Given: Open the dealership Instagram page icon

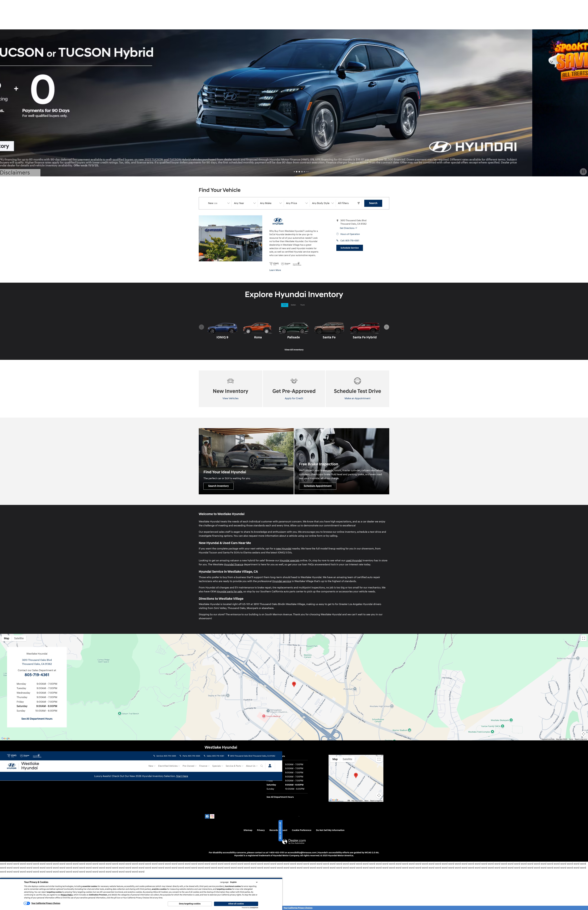Looking at the screenshot, I should pyautogui.click(x=212, y=817).
